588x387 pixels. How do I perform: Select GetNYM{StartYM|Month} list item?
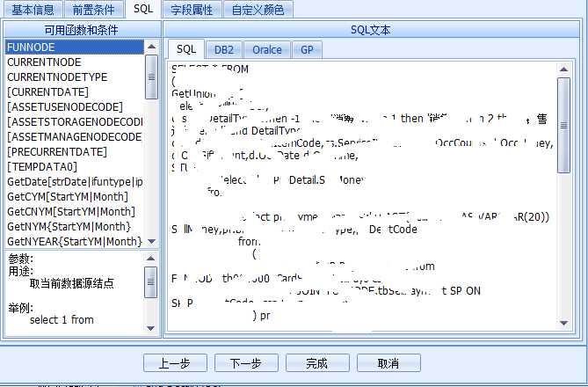pos(74,227)
